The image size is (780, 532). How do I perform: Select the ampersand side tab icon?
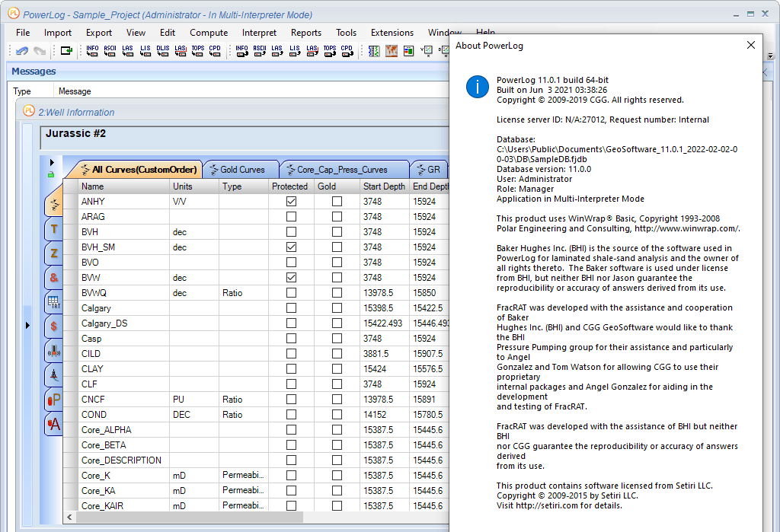54,278
